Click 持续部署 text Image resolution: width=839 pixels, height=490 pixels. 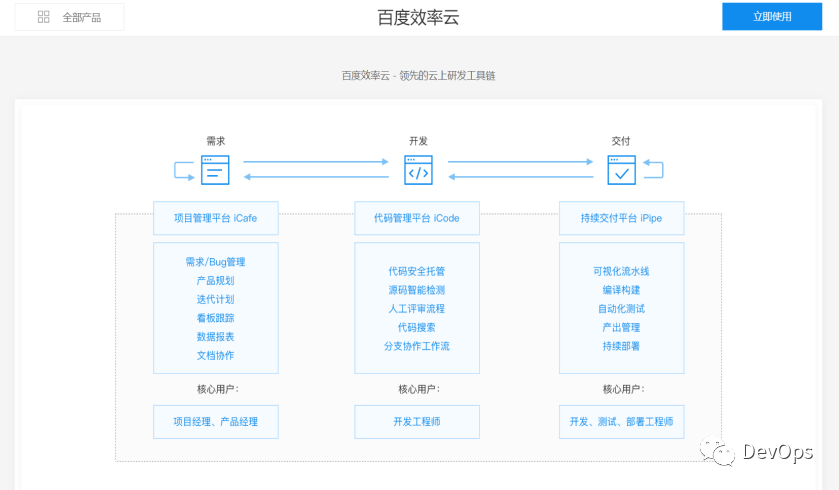[621, 347]
